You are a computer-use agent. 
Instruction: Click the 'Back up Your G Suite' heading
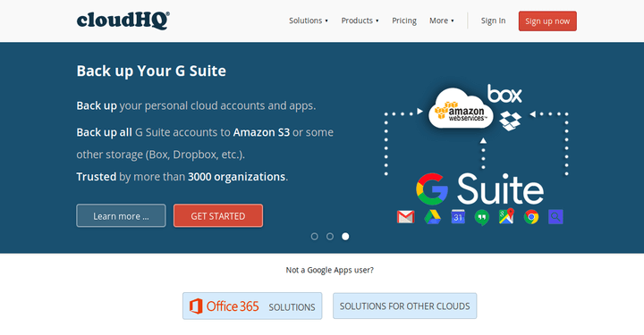pyautogui.click(x=151, y=71)
